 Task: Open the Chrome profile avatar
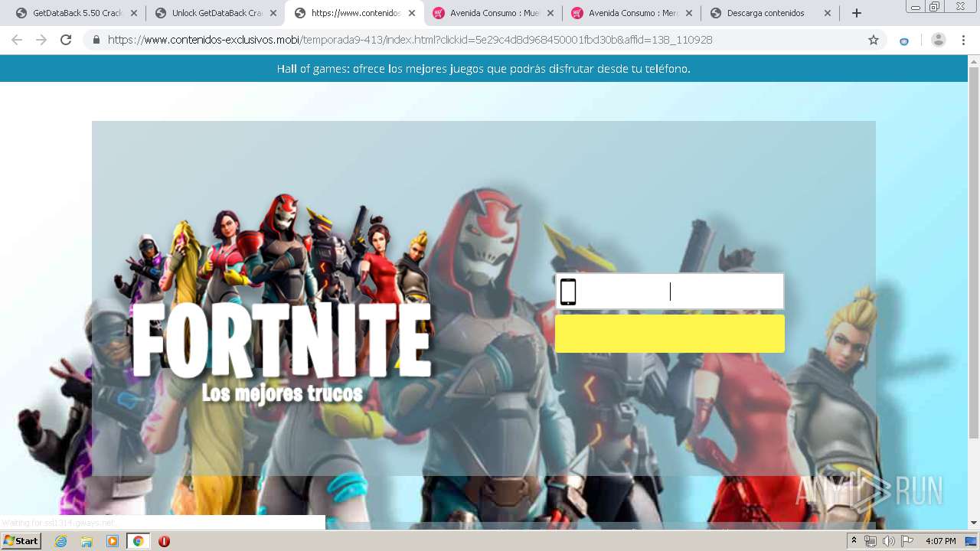click(x=938, y=40)
